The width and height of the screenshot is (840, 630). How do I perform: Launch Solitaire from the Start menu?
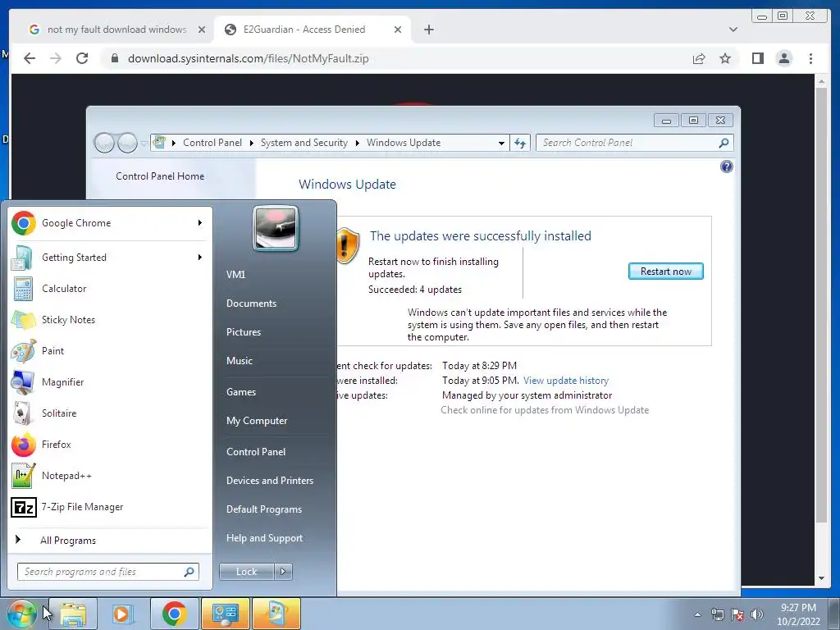pyautogui.click(x=110, y=413)
